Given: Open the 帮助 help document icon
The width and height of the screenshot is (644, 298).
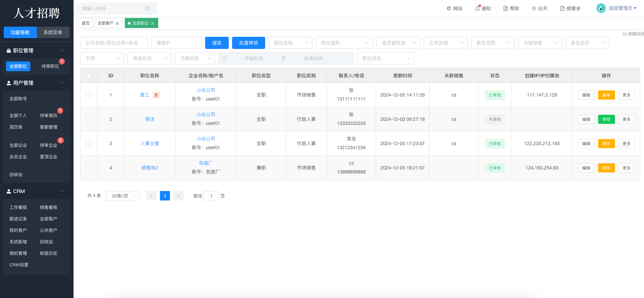Looking at the screenshot, I should click(x=506, y=8).
